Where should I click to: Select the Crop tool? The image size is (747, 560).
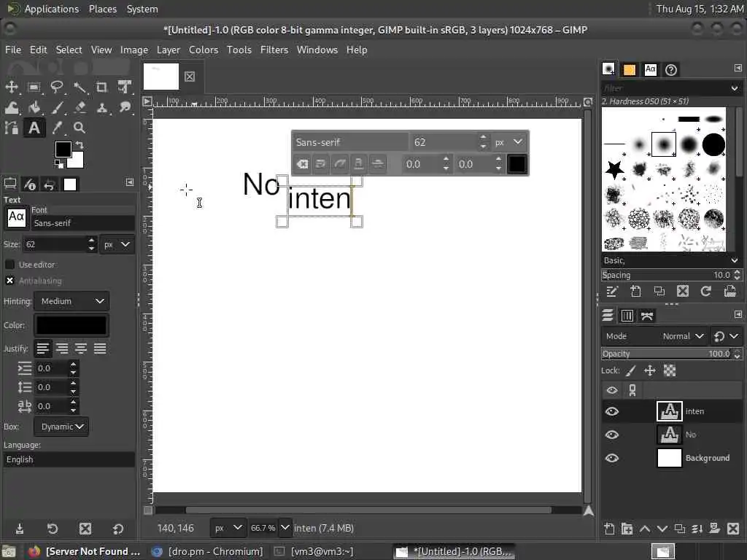[102, 87]
